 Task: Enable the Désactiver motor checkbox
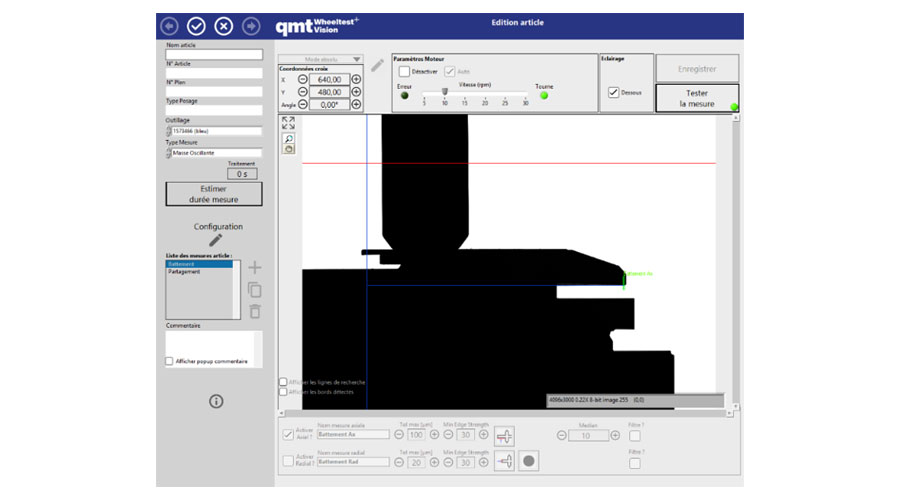click(404, 72)
